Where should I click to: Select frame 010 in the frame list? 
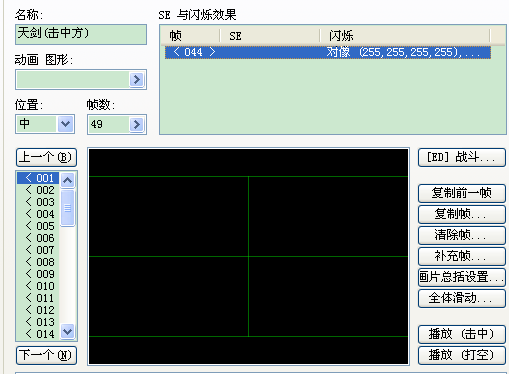[x=38, y=286]
